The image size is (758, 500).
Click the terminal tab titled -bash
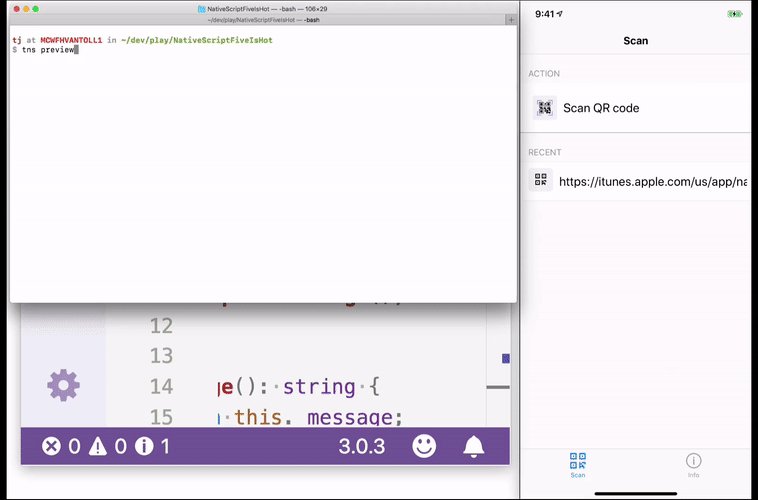click(x=263, y=20)
